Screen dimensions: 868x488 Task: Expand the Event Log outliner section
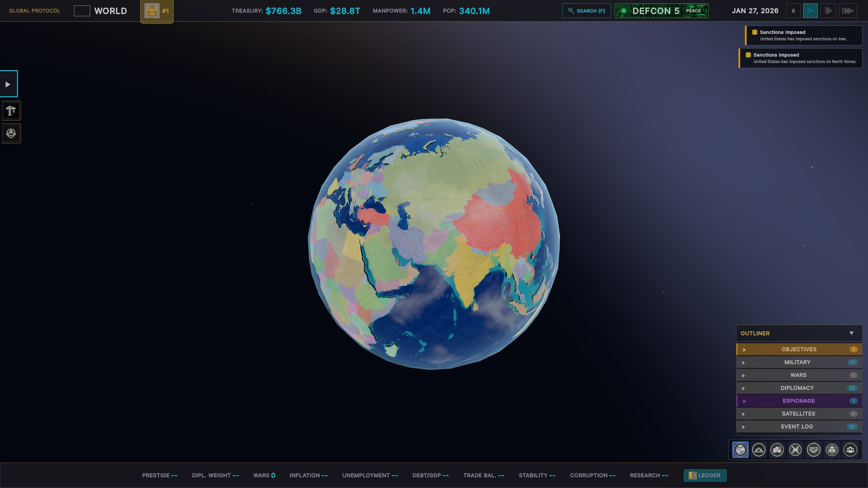point(799,427)
